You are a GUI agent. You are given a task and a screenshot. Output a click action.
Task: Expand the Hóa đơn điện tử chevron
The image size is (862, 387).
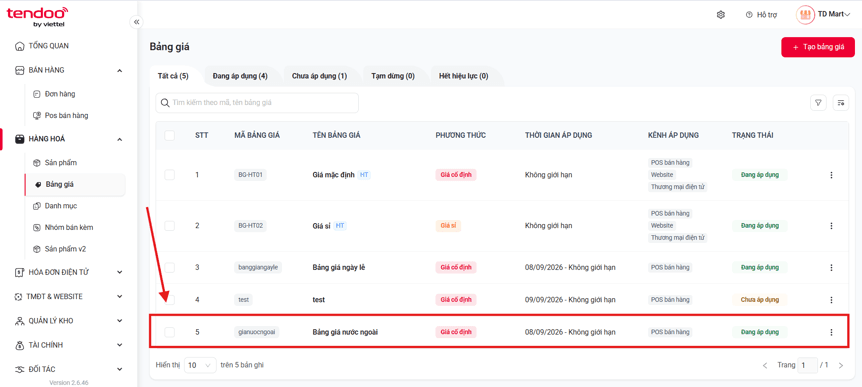click(x=120, y=272)
